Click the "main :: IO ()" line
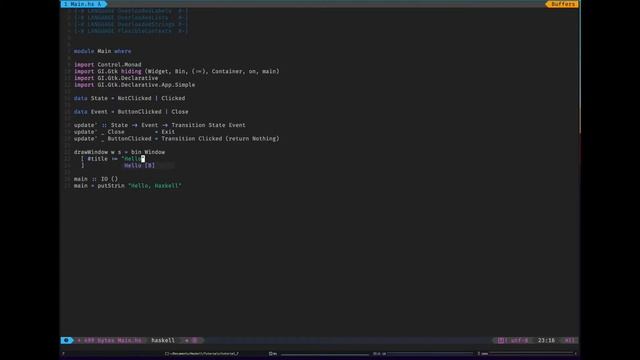Viewport: 640px width, 360px height. [x=96, y=179]
